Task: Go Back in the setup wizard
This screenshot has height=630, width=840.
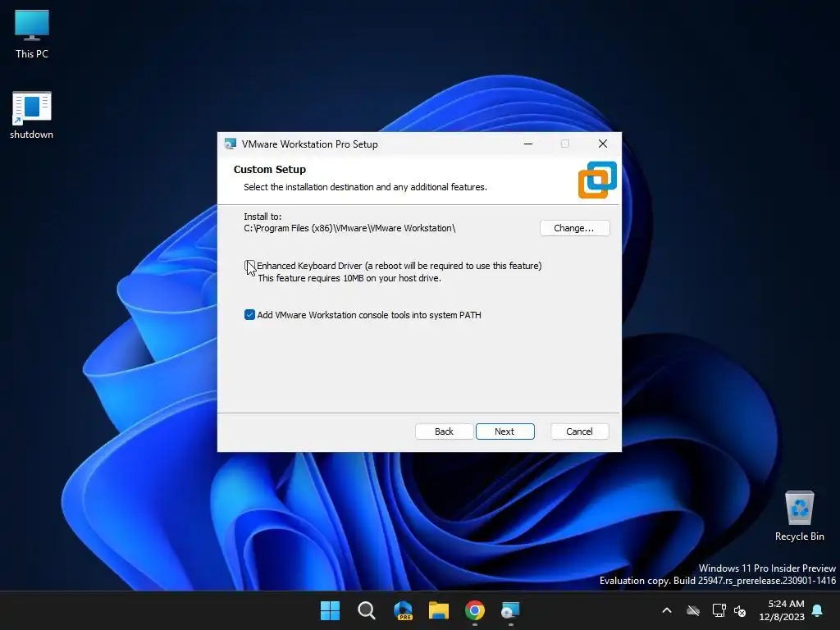Action: coord(444,431)
